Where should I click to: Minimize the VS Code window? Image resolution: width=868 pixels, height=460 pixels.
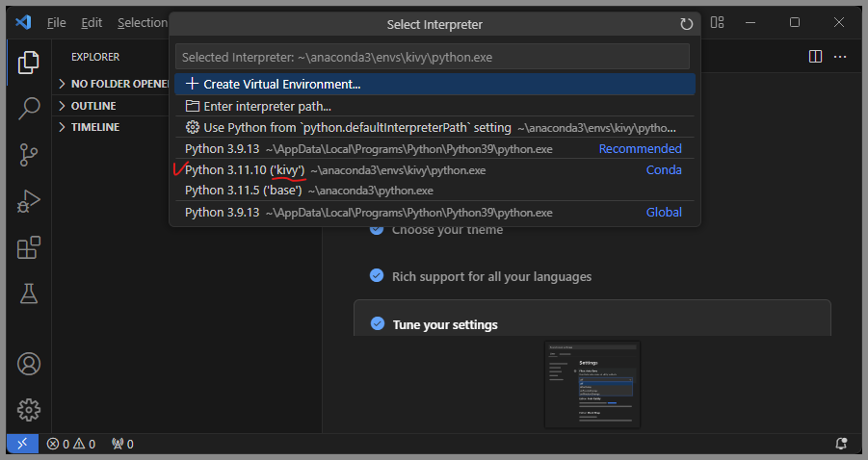(750, 22)
